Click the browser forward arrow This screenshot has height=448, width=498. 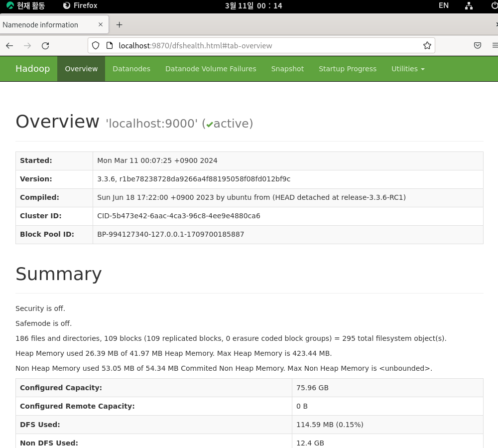click(27, 46)
